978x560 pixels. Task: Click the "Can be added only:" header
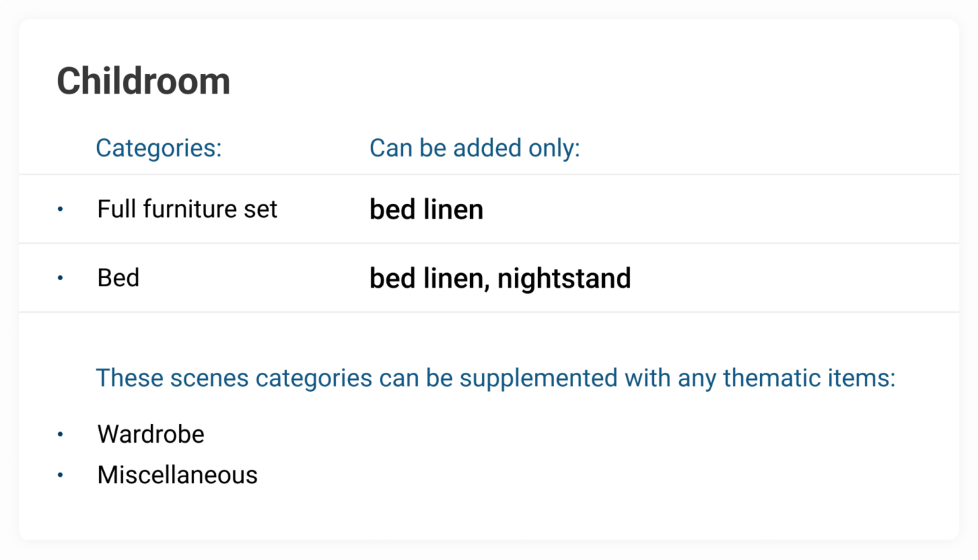tap(474, 148)
